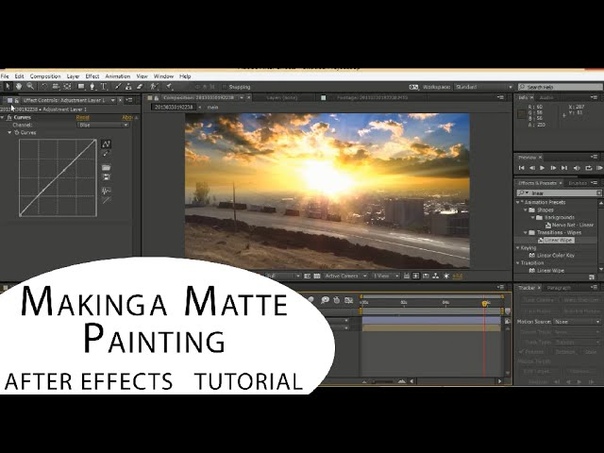Click the timeline current time indicator
Viewport: 604px width, 453px height.
tap(485, 304)
